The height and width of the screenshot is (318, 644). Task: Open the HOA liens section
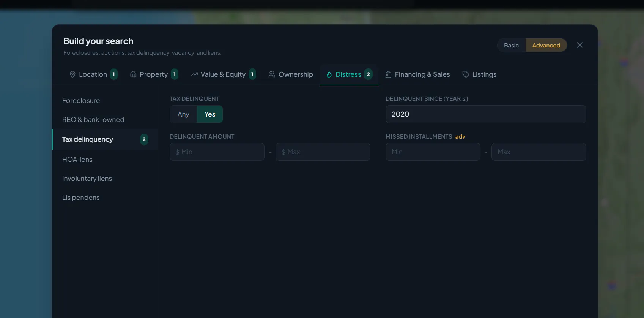coord(105,160)
